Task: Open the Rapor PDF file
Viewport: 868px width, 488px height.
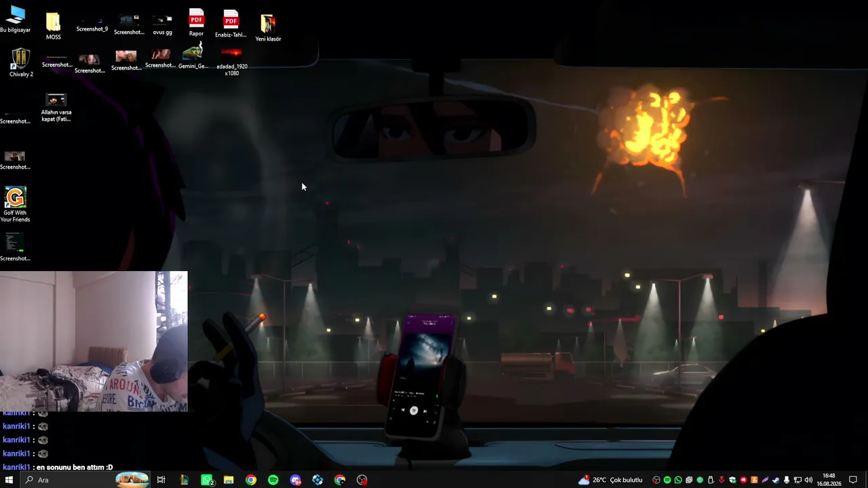Action: click(196, 23)
